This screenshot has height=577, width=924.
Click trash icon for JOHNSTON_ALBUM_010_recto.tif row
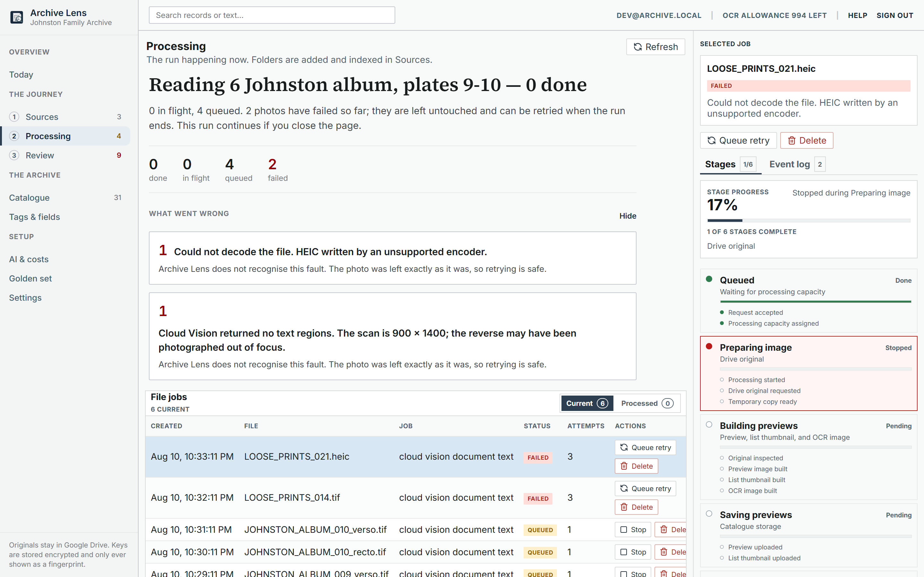[x=663, y=552]
